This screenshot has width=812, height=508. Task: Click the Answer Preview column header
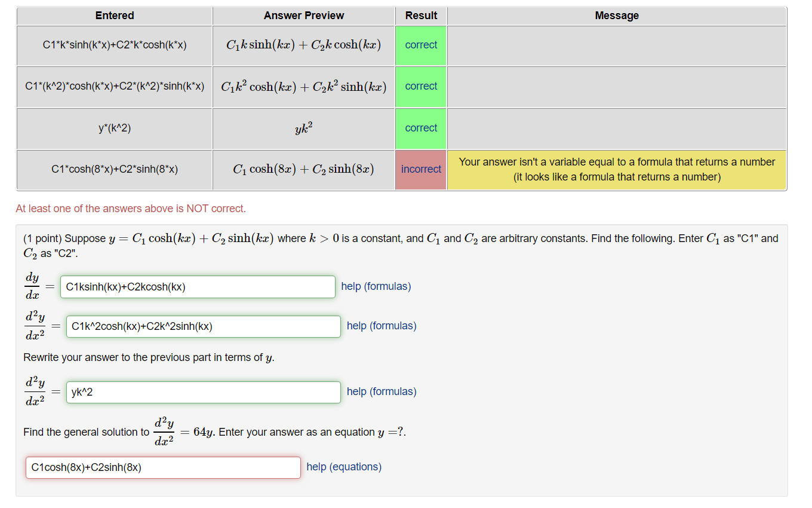(x=303, y=16)
